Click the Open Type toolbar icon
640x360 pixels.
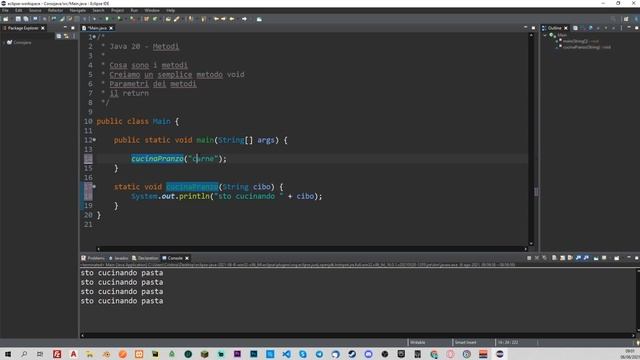(168, 19)
